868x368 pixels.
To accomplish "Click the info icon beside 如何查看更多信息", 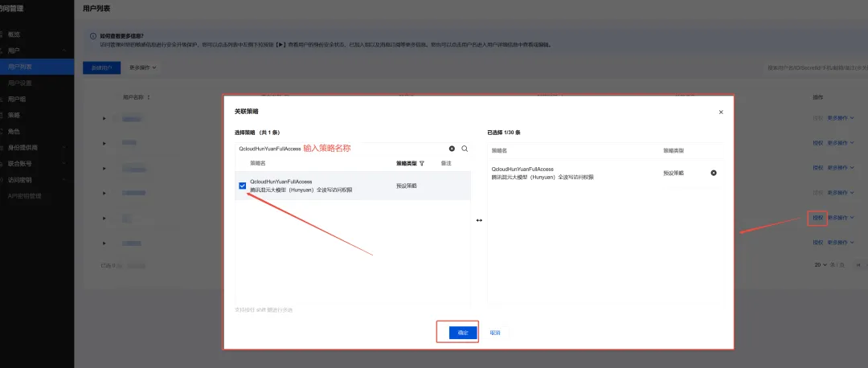I will 93,35.
